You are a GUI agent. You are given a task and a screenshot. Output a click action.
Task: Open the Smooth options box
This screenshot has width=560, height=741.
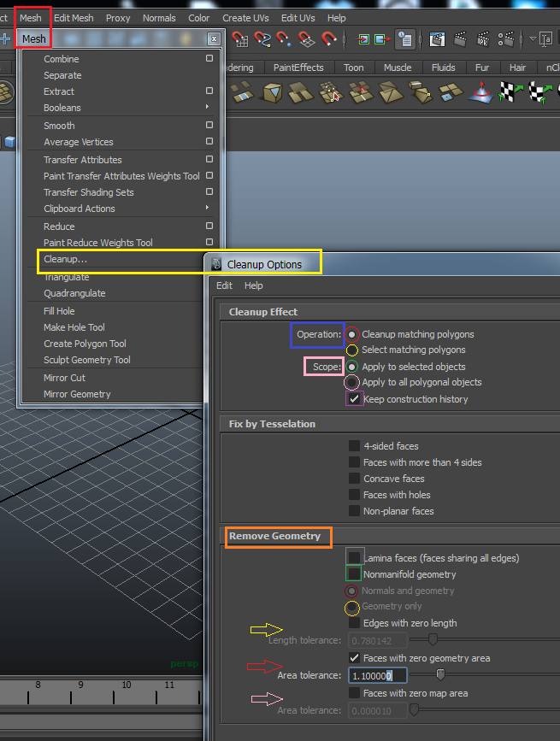pos(209,125)
